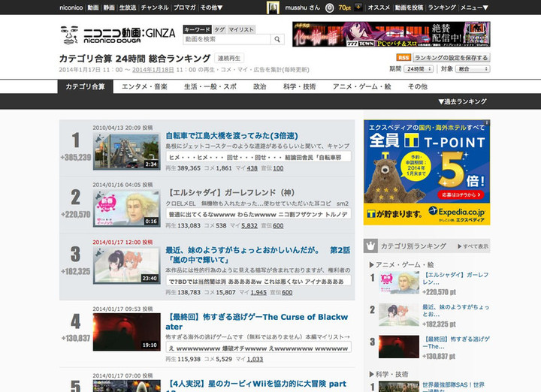Switch search mode to キーワード
This screenshot has height=392, width=541.
(197, 29)
